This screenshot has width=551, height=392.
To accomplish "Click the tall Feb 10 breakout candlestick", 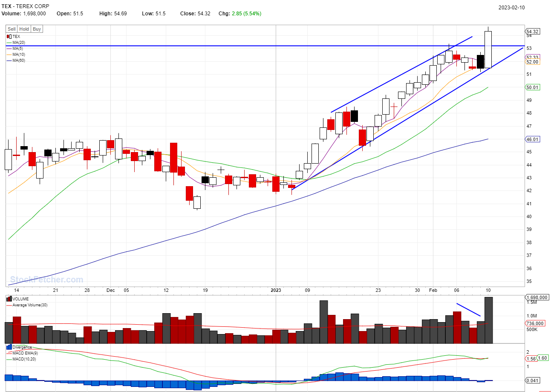I will tap(488, 49).
